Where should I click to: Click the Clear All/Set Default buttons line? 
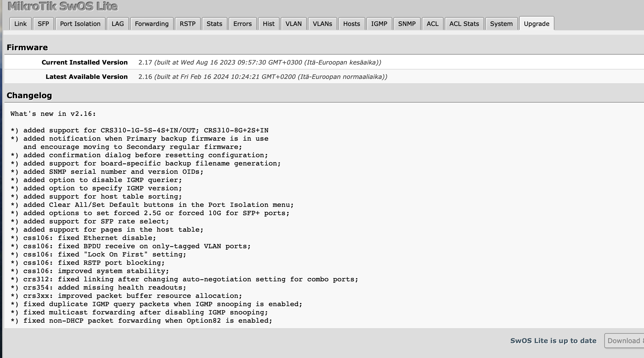click(x=152, y=205)
